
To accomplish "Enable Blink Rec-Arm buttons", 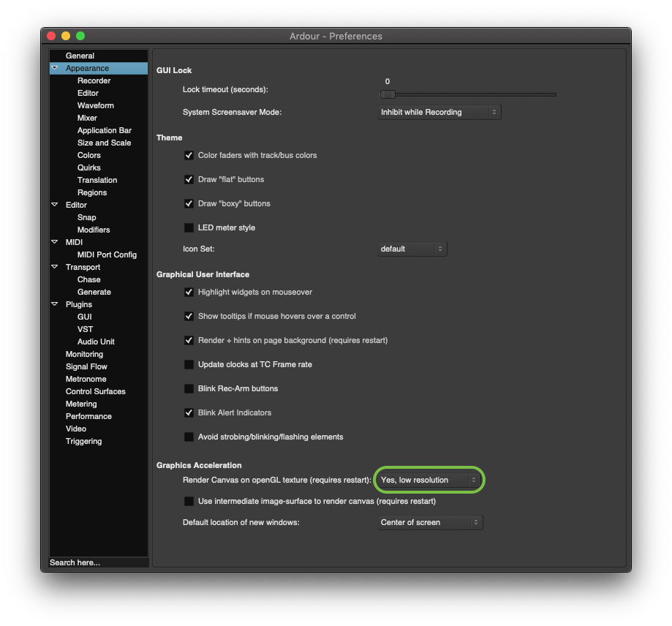I will 189,388.
